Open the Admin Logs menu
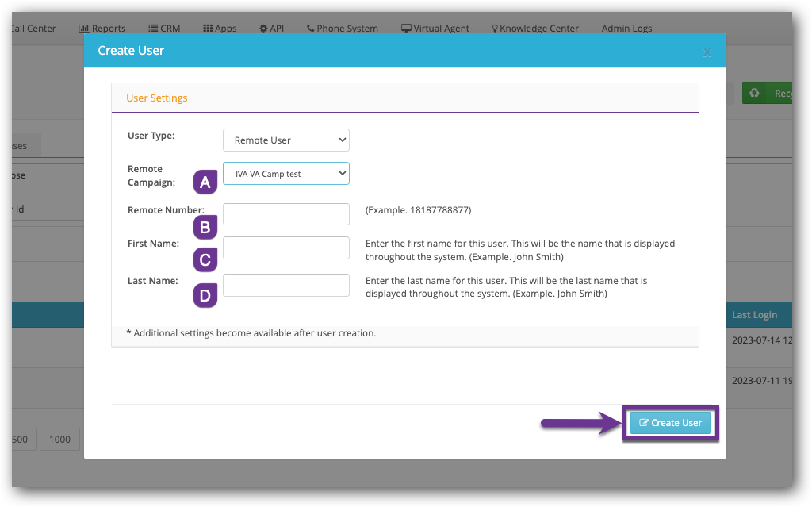This screenshot has width=812, height=507. pyautogui.click(x=626, y=29)
